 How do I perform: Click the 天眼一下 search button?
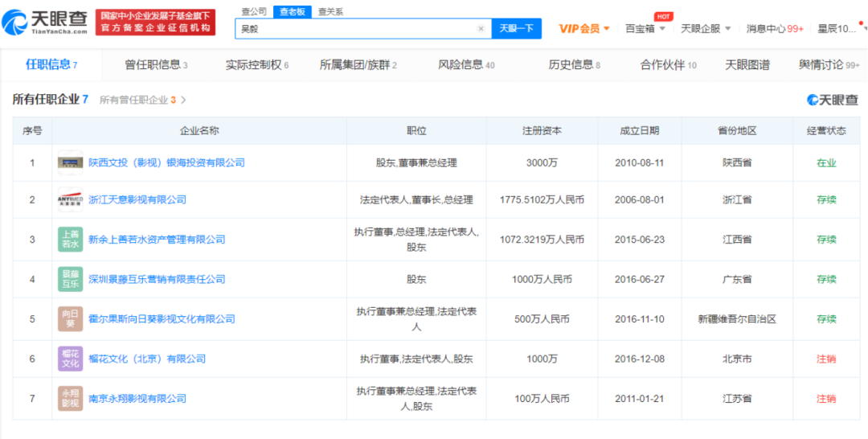point(517,29)
